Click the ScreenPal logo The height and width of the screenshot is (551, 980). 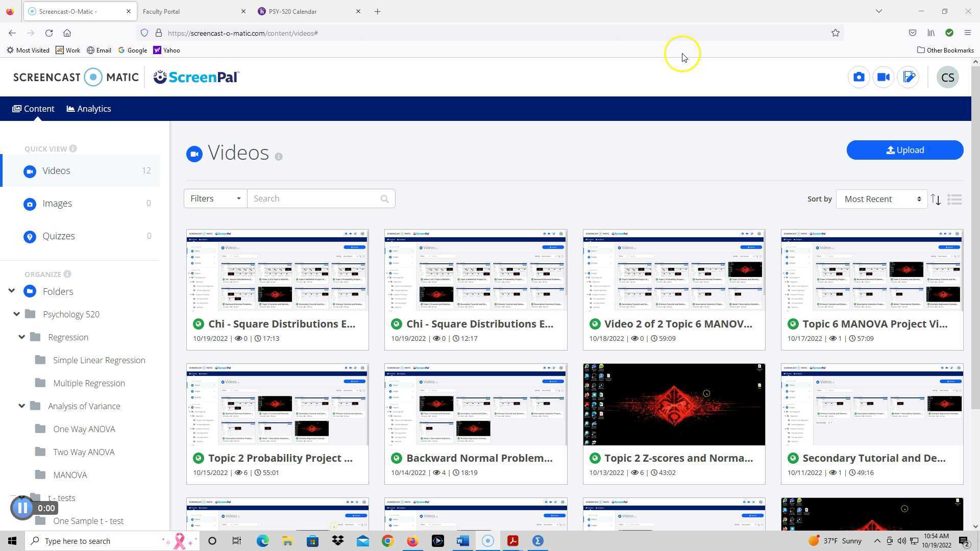tap(196, 78)
